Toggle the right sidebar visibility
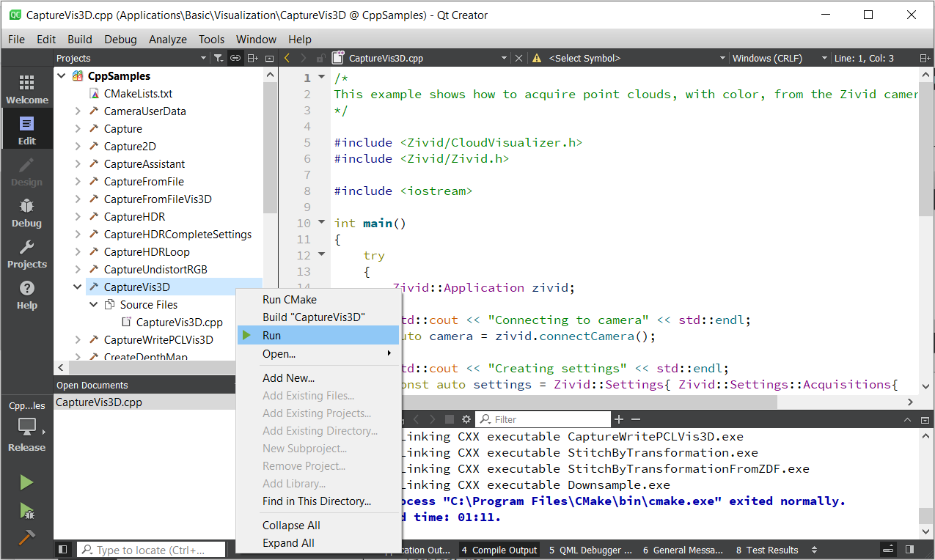This screenshot has height=560, width=935. tap(909, 550)
